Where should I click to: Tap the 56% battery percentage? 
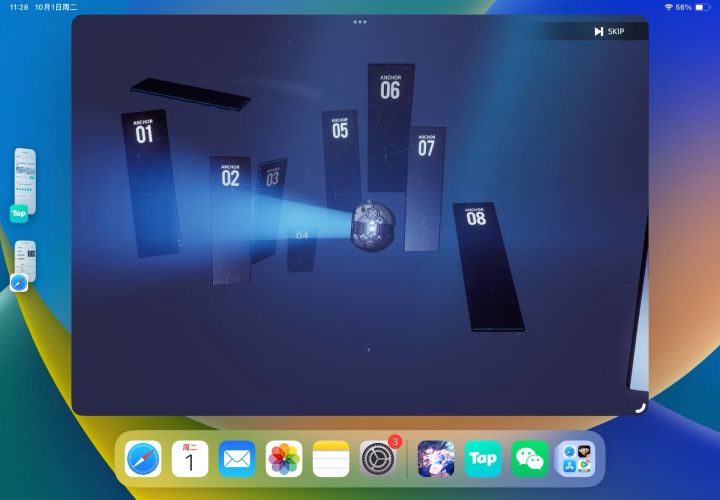683,7
